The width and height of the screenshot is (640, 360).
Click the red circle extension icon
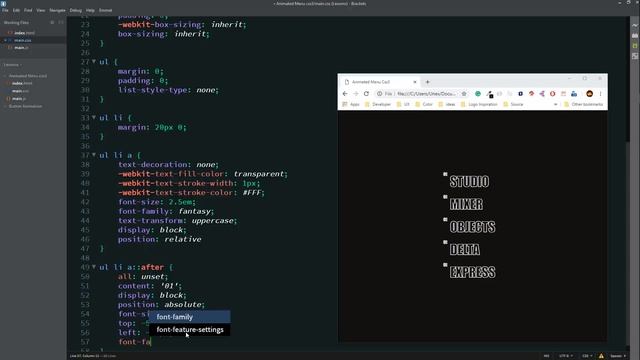pos(552,94)
